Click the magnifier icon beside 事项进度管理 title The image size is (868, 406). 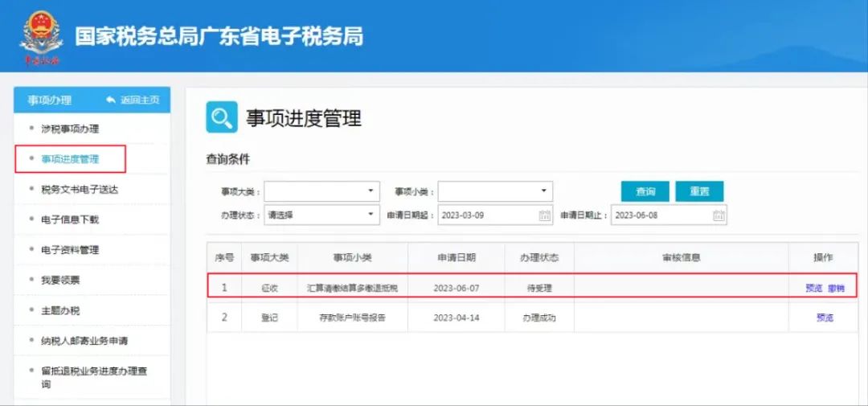point(222,117)
